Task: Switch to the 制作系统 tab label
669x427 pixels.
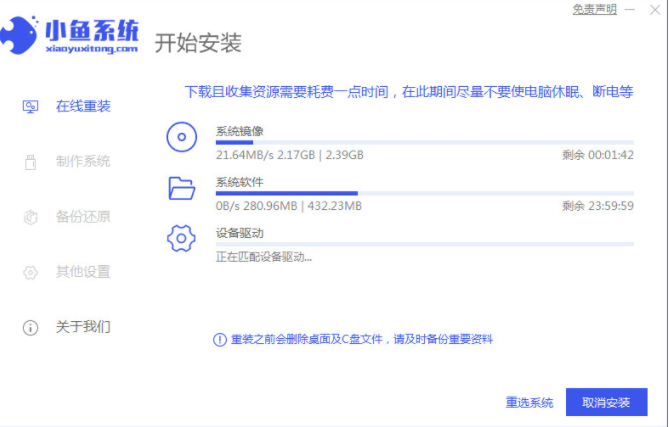Action: click(83, 162)
